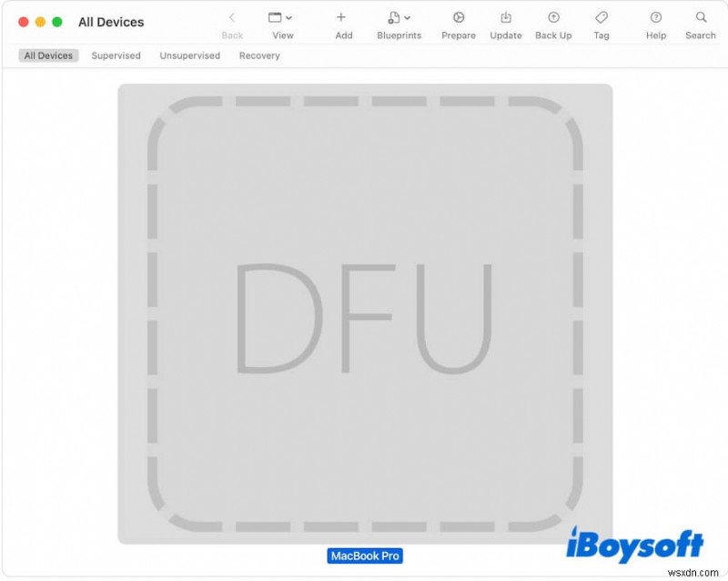Viewport: 728px width, 581px height.
Task: Close the All Devices window
Action: (24, 22)
